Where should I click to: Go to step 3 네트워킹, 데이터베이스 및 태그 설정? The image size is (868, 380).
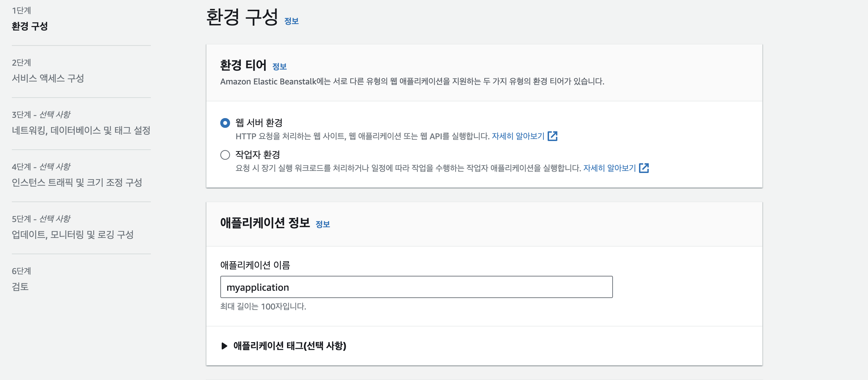[x=81, y=131]
